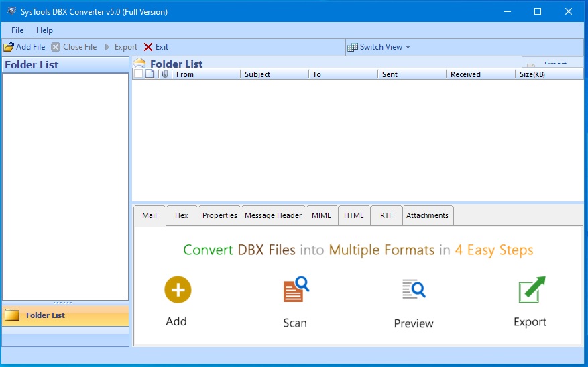Sort by the Received column header
The image size is (588, 367).
coord(480,74)
